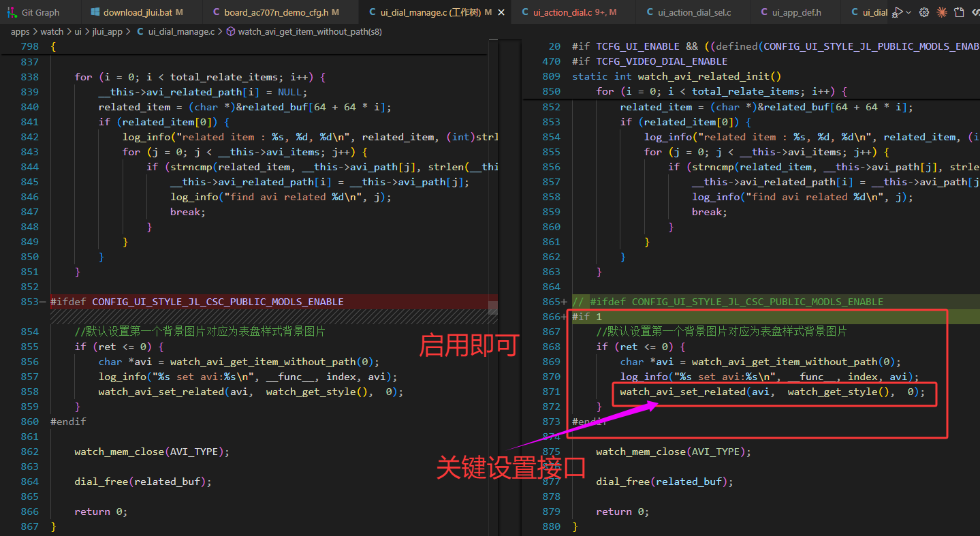Select the ui_dial_manage.c (工作树) tab
Screen dimensions: 980x536
[436, 12]
